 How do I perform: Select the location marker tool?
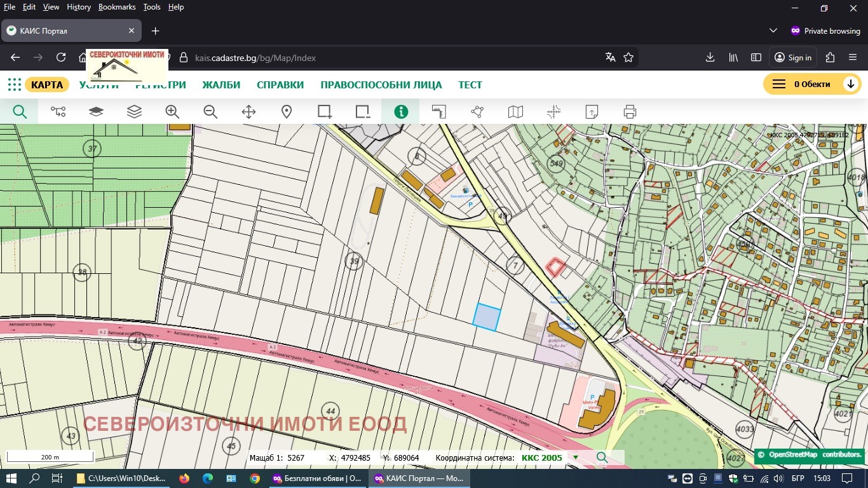tap(286, 111)
